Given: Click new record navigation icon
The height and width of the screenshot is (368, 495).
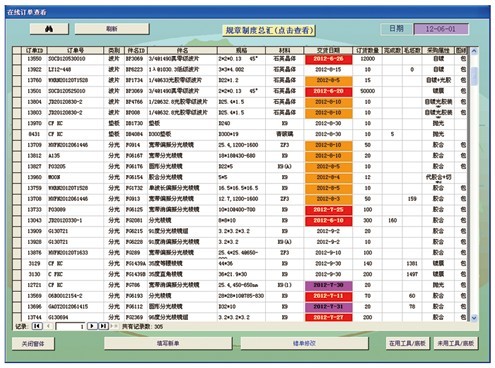Looking at the screenshot, I should [x=114, y=326].
